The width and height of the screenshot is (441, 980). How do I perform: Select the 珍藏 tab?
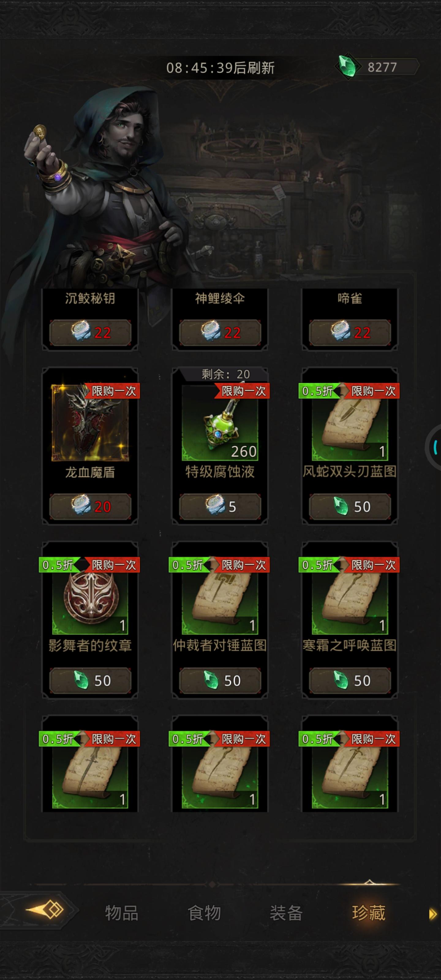[x=369, y=913]
